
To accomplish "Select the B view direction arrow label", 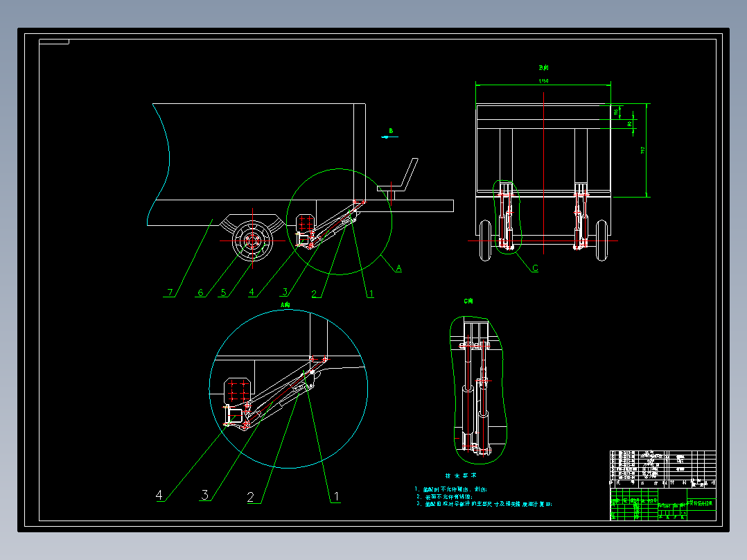I will [x=391, y=131].
